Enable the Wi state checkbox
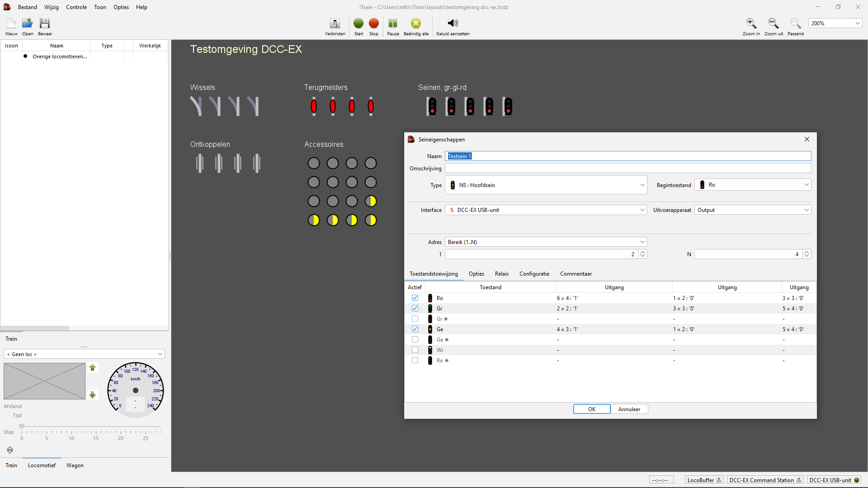868x488 pixels. [x=415, y=350]
